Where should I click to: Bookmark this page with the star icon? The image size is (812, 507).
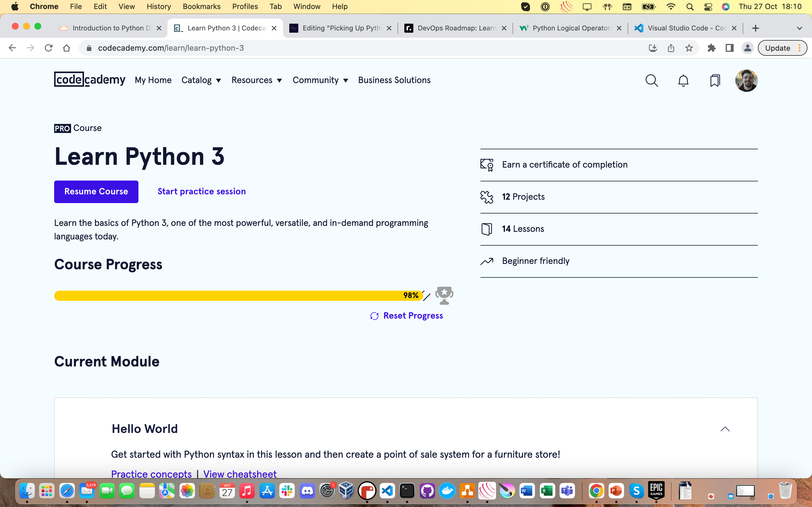[x=689, y=48]
